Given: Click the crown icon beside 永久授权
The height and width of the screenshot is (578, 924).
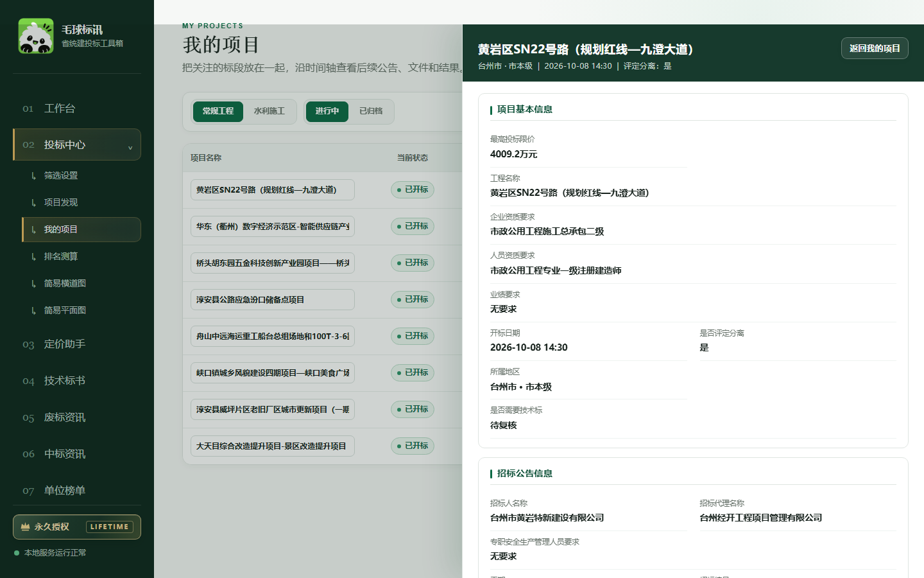Looking at the screenshot, I should (26, 527).
